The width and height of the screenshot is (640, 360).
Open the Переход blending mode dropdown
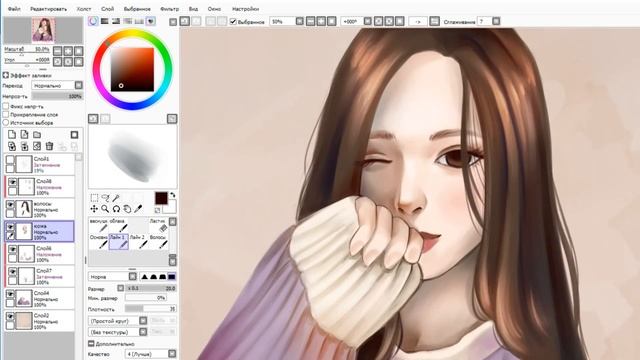79,85
